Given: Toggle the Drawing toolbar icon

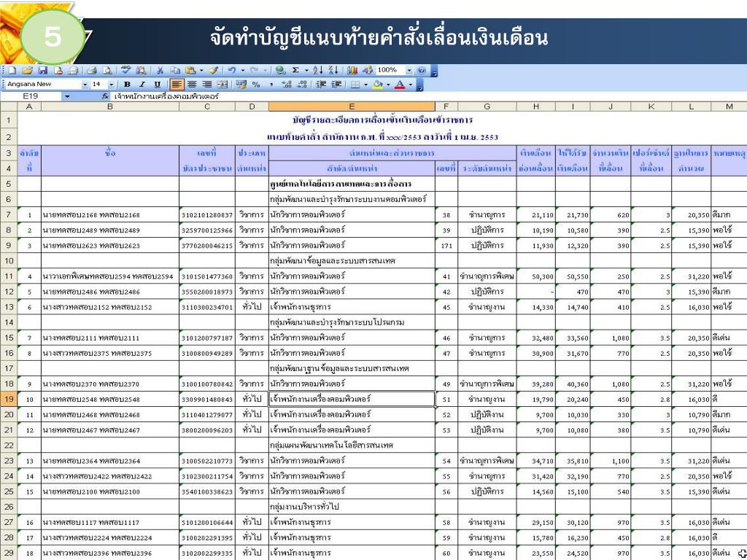Looking at the screenshot, I should [368, 71].
